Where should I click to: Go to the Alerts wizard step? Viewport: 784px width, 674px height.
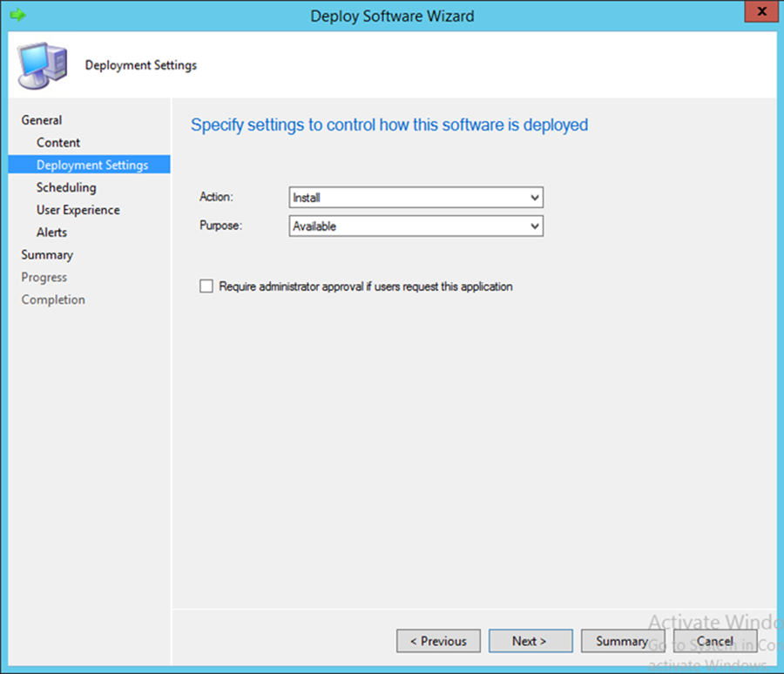51,233
